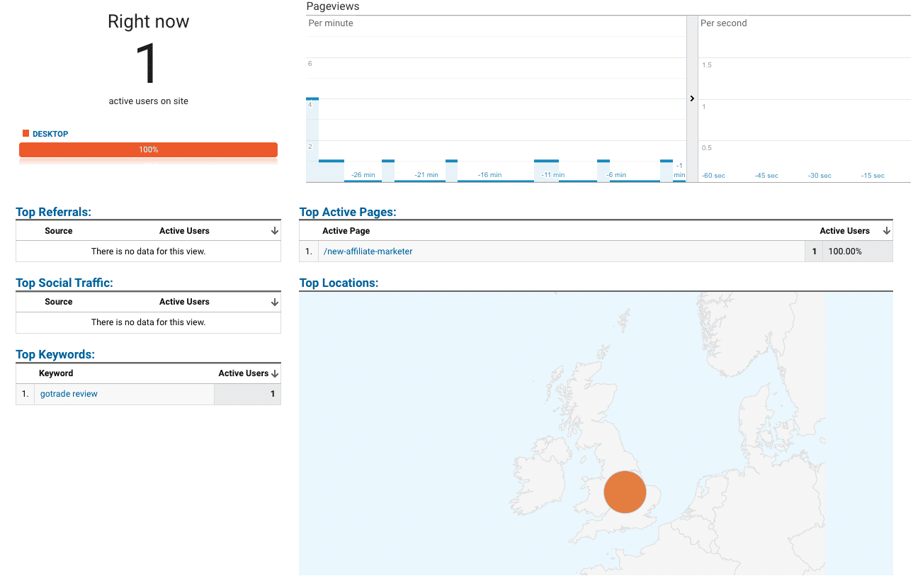
Task: Click the Pageviews chart title
Action: click(x=333, y=6)
